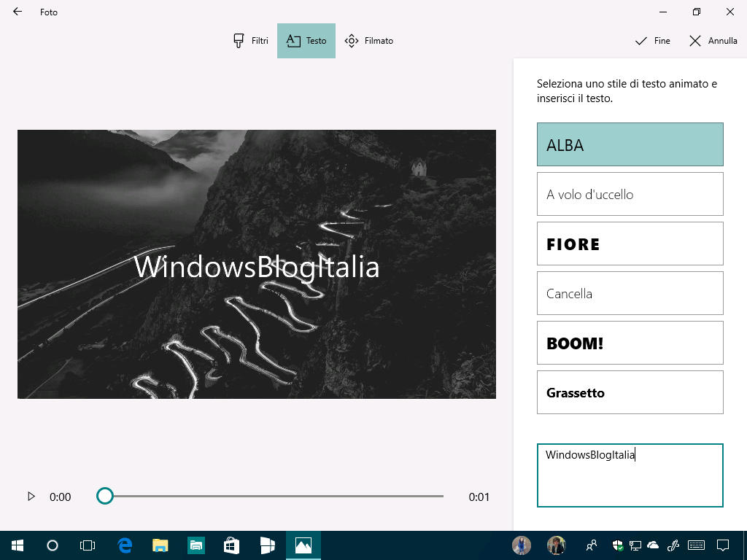
Task: Select the A volo d'uccello text style
Action: pos(630,194)
